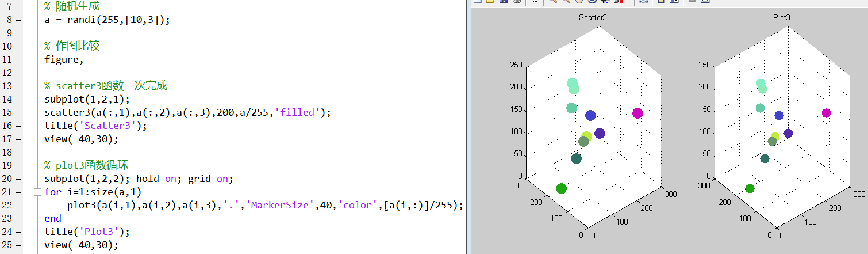
Task: Select the dark teal point in Scatter3 plot
Action: [x=577, y=159]
